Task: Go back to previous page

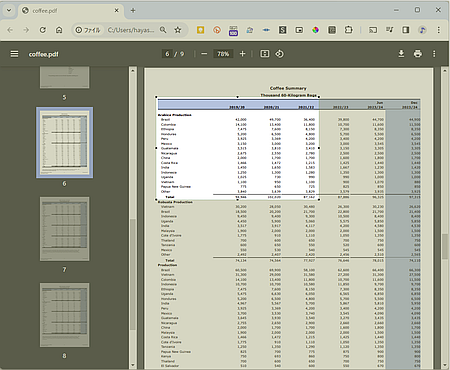Action: coord(10,30)
